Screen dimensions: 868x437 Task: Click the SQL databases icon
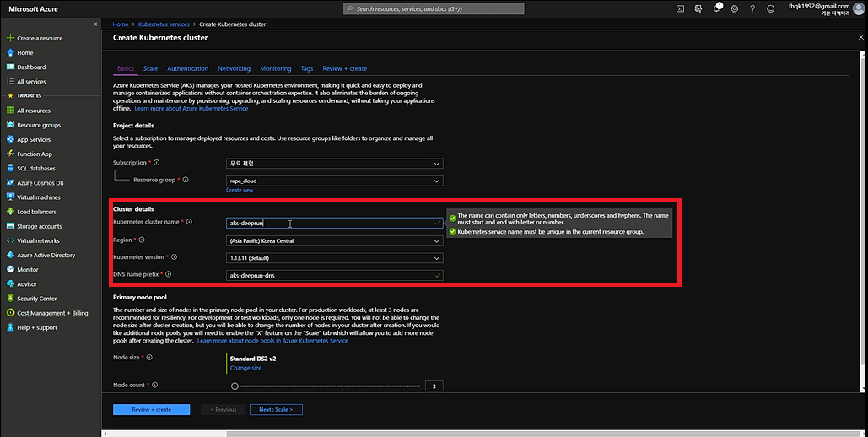[x=10, y=168]
